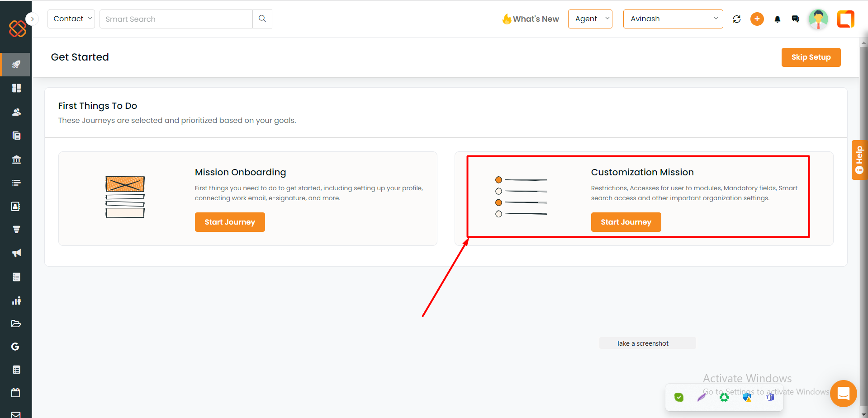Open the Avinash user dropdown
Screen dimensions: 868x418
pyautogui.click(x=673, y=19)
